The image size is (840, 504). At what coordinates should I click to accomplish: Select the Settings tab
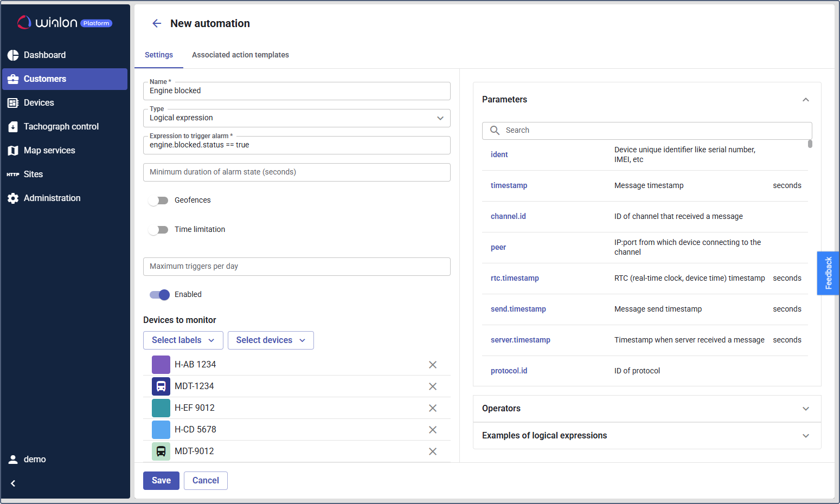tap(159, 55)
